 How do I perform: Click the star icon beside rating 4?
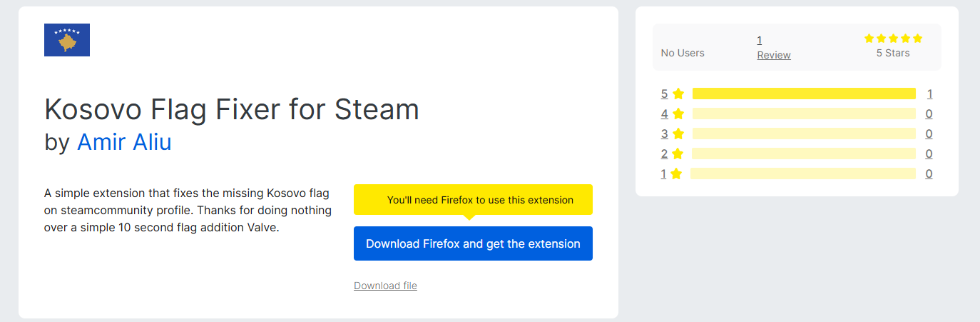coord(678,114)
